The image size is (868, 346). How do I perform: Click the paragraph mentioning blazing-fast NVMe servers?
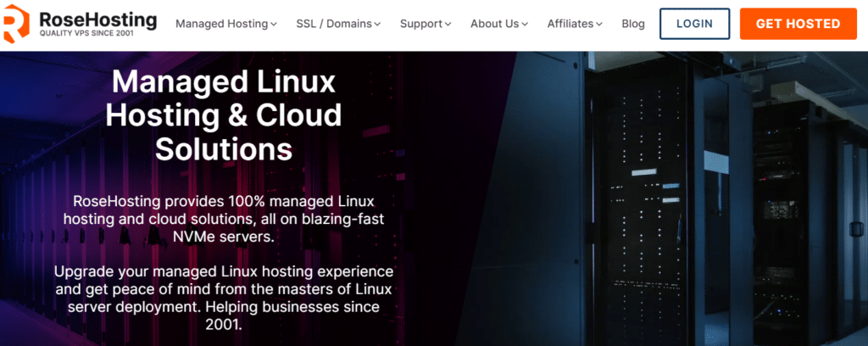pos(224,219)
